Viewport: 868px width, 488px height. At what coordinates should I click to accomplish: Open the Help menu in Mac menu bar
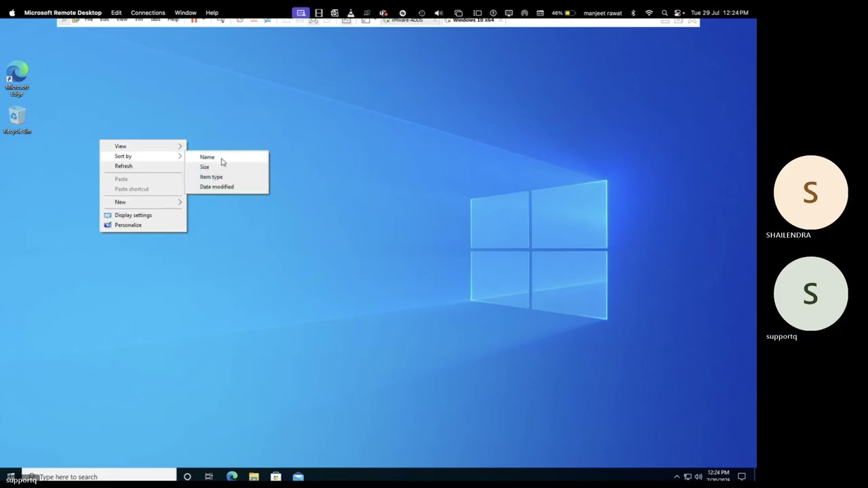click(x=212, y=12)
